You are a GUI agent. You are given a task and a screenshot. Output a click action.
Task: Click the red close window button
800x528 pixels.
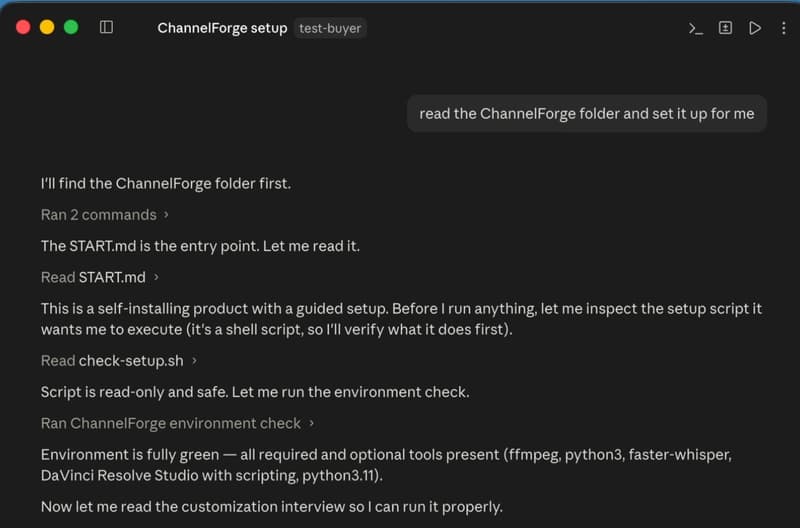click(x=23, y=27)
